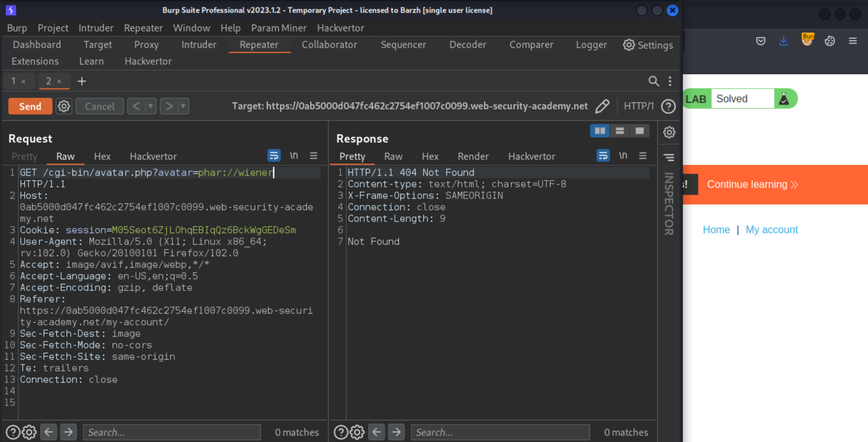868x442 pixels.
Task: Open Settings with gear icon
Action: pos(648,45)
